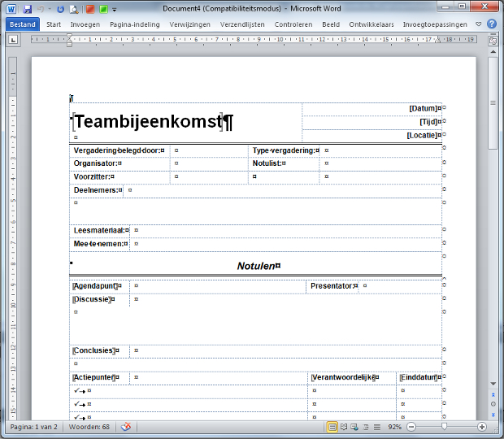Select the [Discussie] placeholder
Image resolution: width=504 pixels, height=439 pixels.
click(92, 299)
